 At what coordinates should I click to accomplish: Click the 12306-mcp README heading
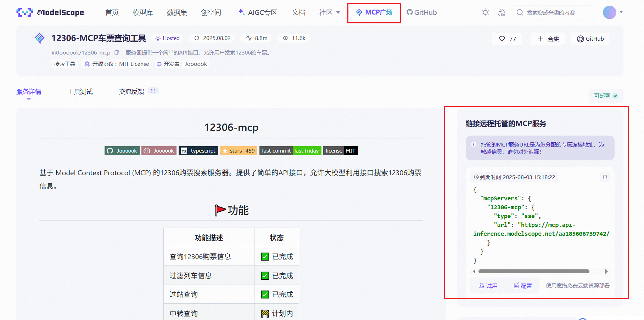point(231,127)
